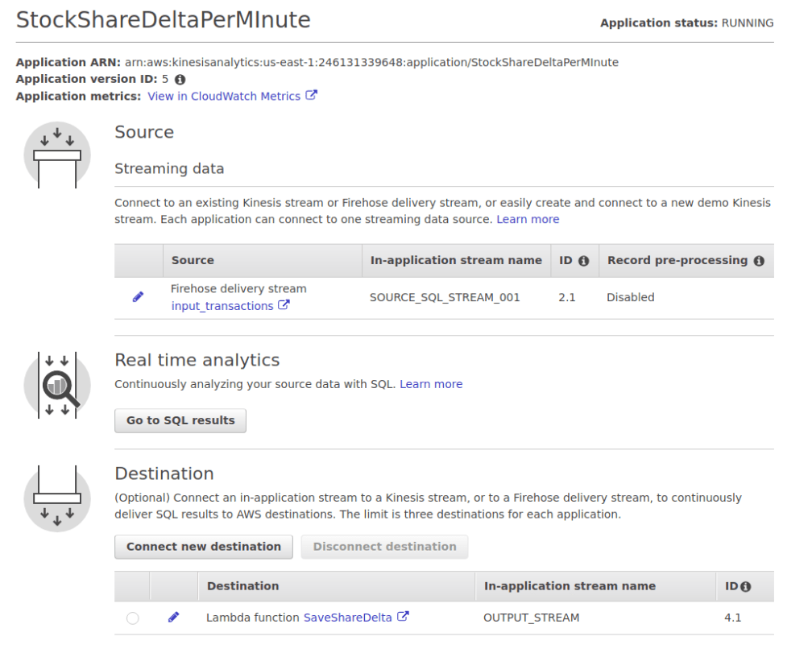Image resolution: width=812 pixels, height=653 pixels.
Task: Click the Record pre-processing info icon
Action: click(758, 261)
